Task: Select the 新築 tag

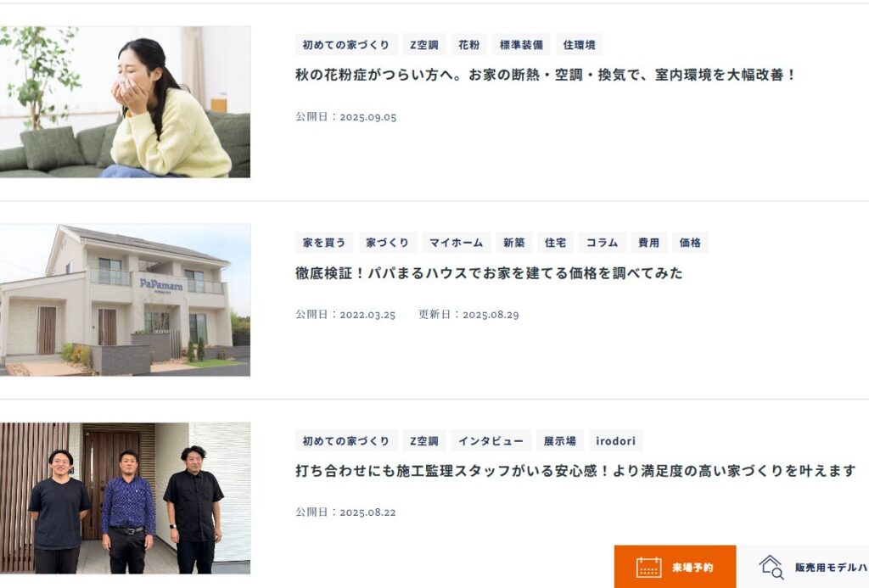Action: [x=513, y=243]
